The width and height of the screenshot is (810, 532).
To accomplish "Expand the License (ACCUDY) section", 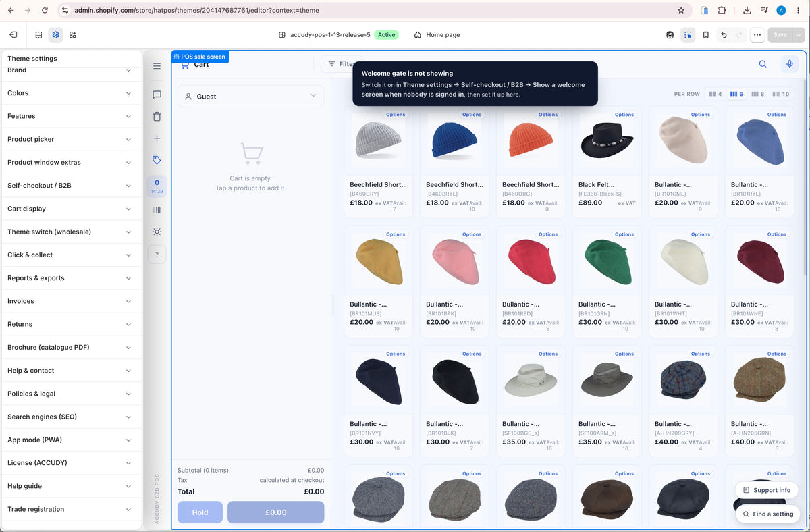I will (71, 463).
